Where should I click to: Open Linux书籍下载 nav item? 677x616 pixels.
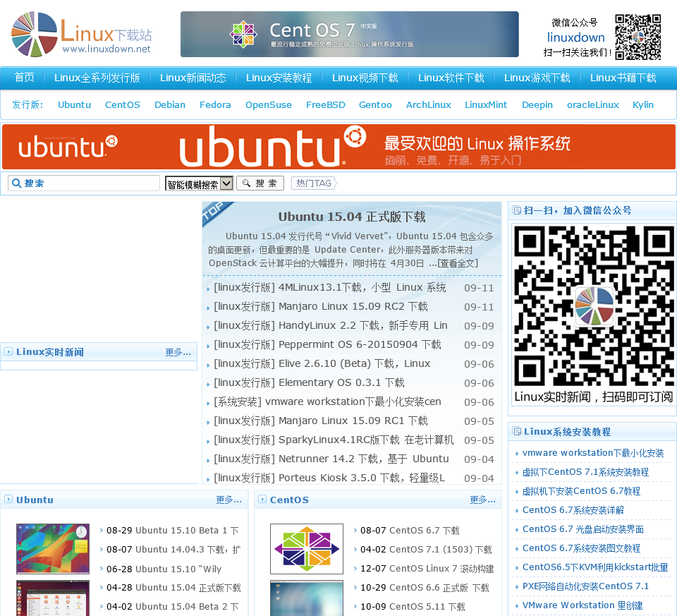(x=623, y=78)
